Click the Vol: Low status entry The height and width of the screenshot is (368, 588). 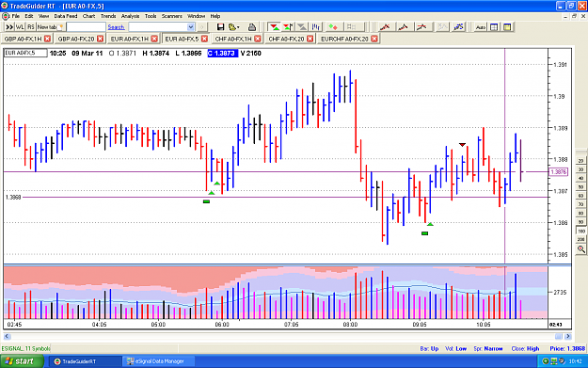click(x=456, y=348)
